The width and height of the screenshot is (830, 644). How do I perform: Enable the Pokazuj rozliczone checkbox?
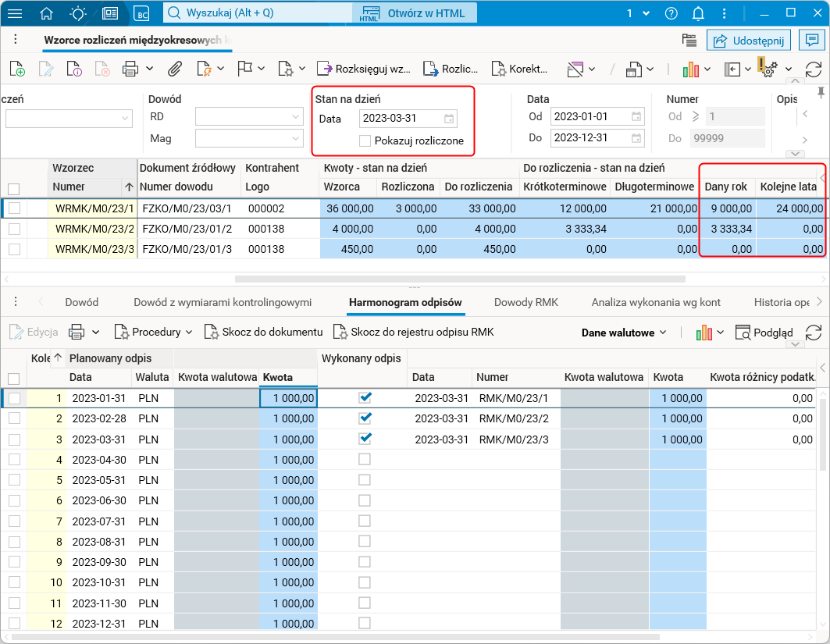(365, 141)
